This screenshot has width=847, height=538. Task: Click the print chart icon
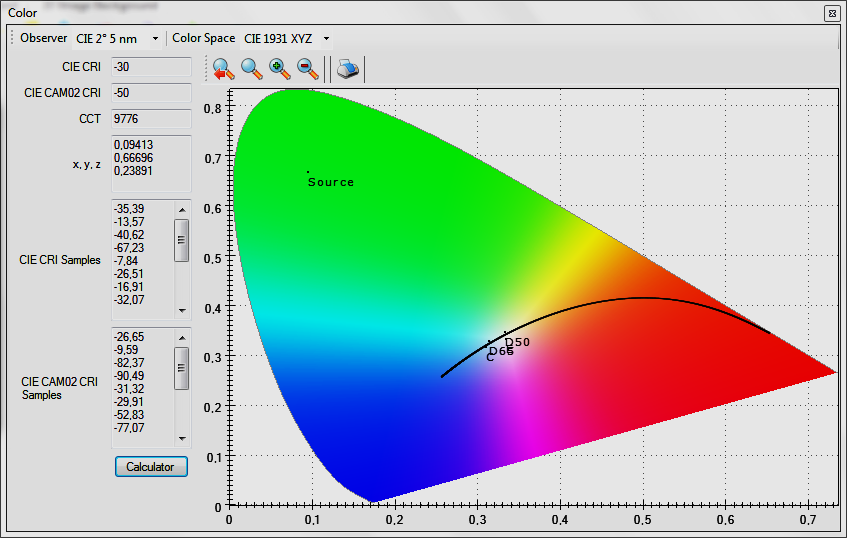[x=346, y=69]
